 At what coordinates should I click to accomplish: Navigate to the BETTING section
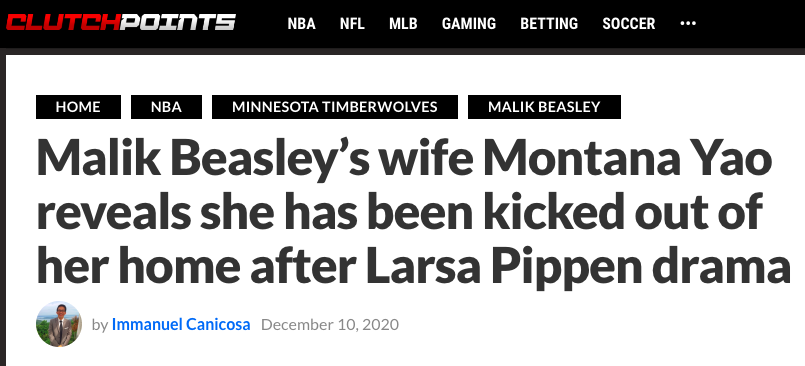[549, 24]
